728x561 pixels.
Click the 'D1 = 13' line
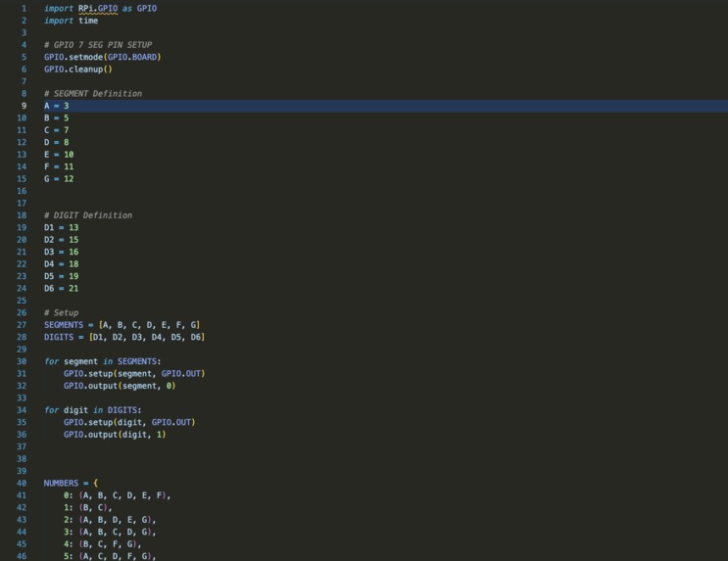[62, 227]
